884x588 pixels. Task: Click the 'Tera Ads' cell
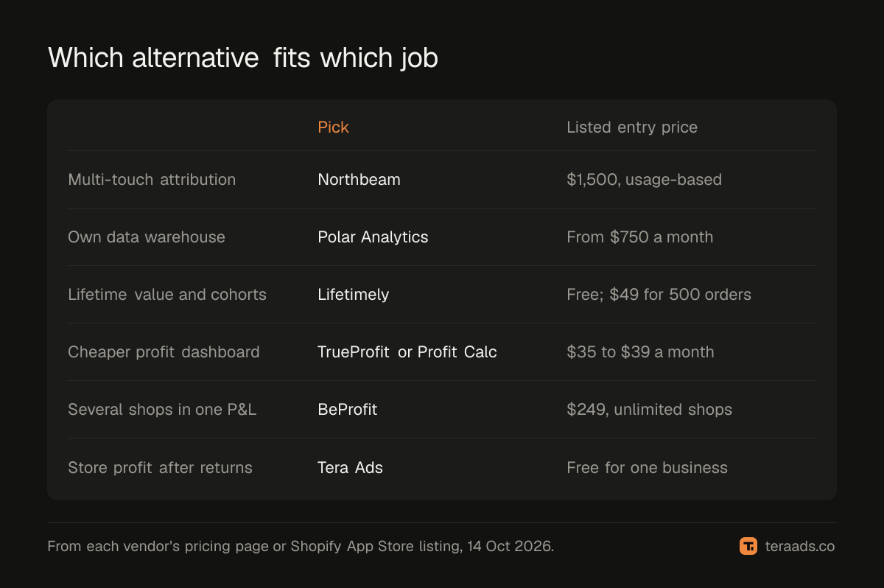tap(350, 467)
